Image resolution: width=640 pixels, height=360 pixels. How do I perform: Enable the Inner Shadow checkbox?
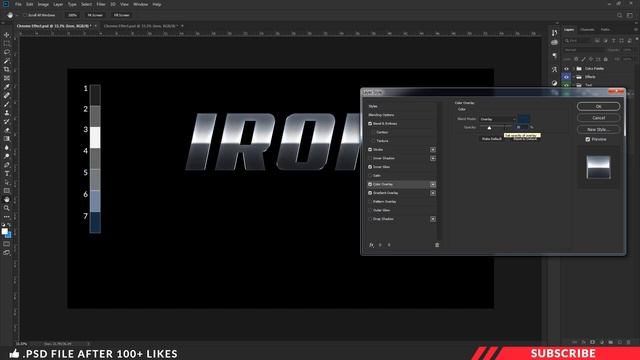point(370,158)
